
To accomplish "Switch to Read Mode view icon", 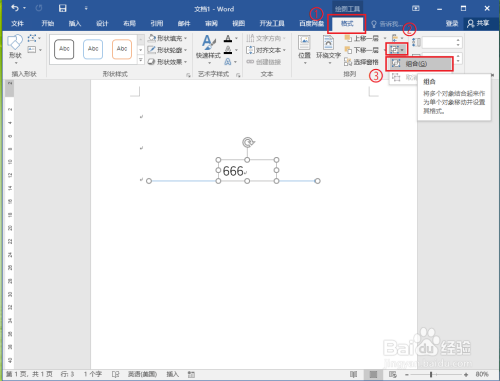I will (x=354, y=374).
